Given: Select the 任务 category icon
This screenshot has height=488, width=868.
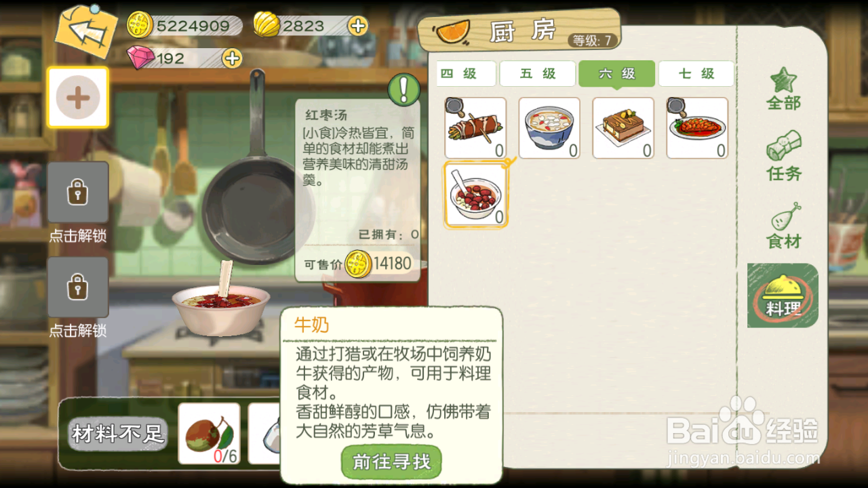Looking at the screenshot, I should click(x=784, y=156).
